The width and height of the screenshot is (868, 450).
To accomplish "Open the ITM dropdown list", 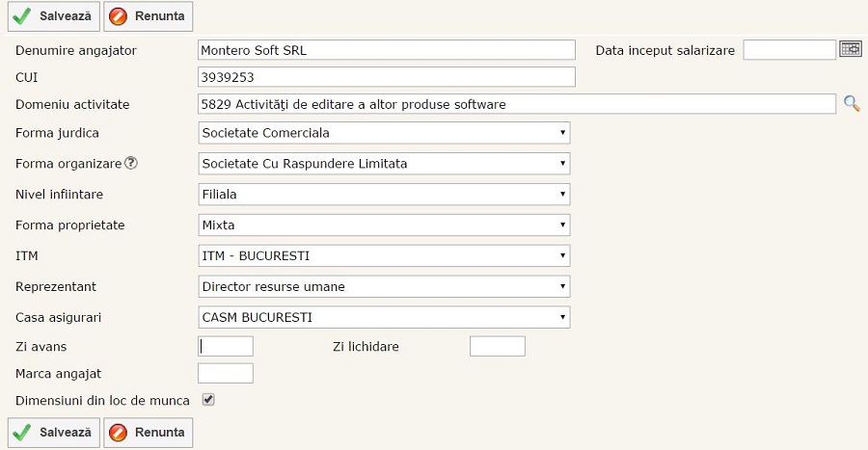I will 383,256.
